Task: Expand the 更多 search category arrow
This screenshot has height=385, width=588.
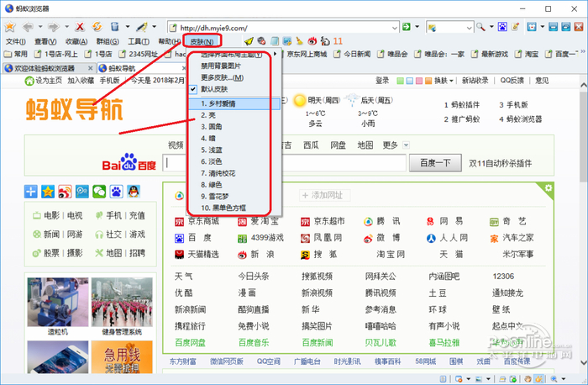Action: coord(406,145)
